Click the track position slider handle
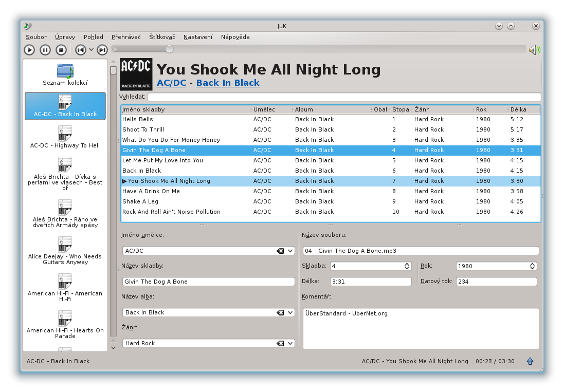This screenshot has width=564, height=392. click(170, 49)
